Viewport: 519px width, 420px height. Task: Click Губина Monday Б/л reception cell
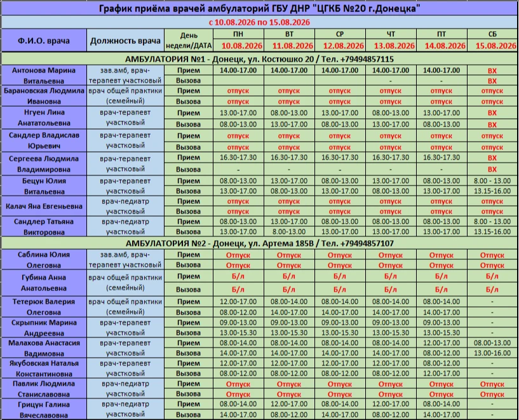(x=238, y=276)
